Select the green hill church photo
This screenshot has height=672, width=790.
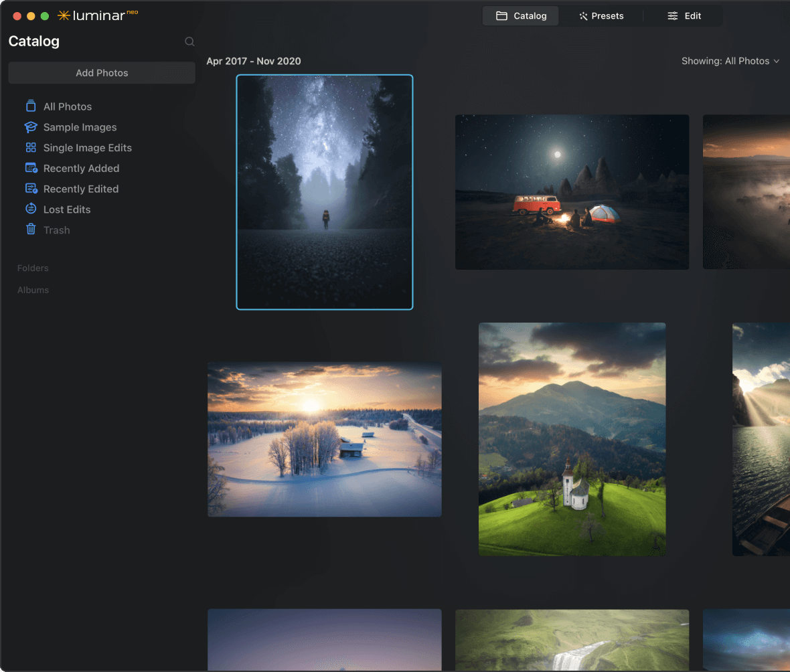pos(572,439)
